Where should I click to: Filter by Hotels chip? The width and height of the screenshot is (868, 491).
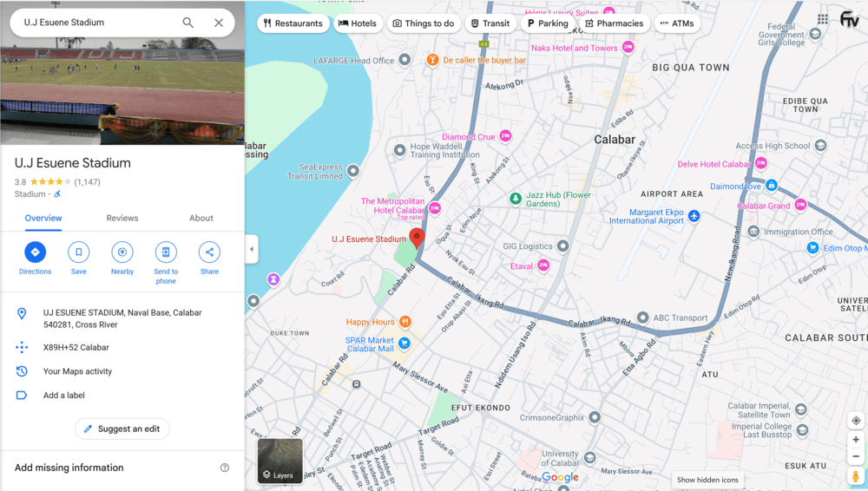358,23
